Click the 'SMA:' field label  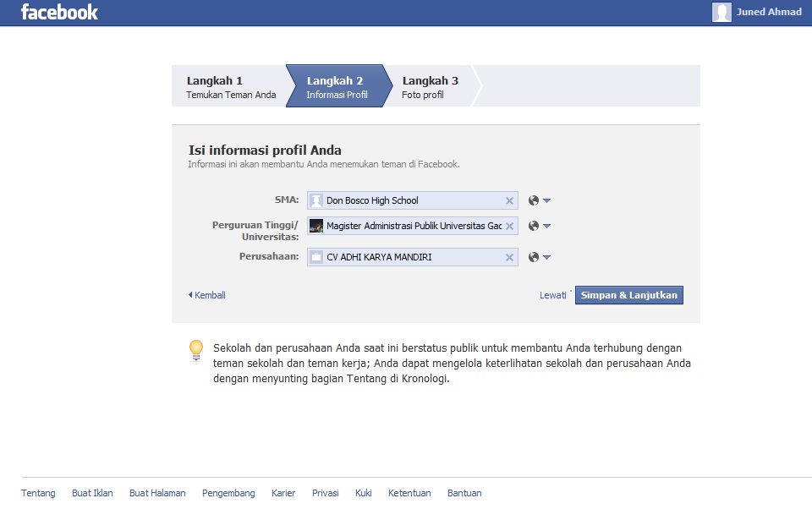(287, 200)
